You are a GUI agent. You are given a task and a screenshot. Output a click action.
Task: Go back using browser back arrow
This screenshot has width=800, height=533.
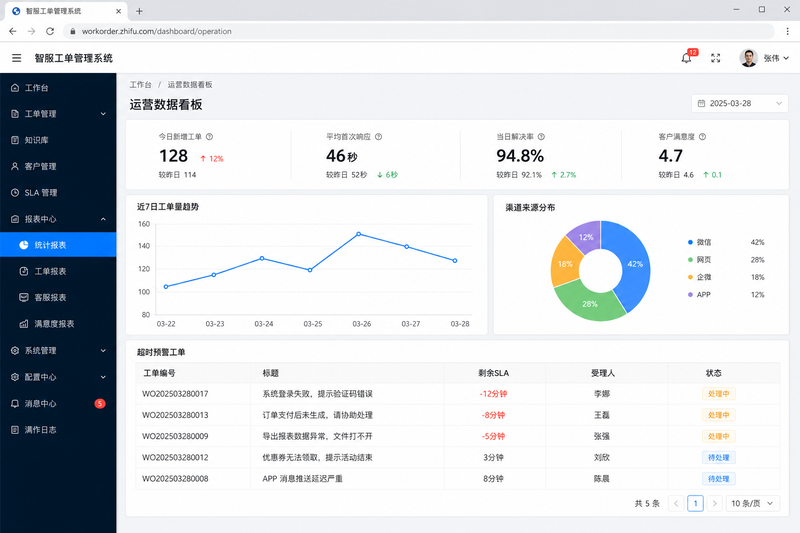[13, 31]
